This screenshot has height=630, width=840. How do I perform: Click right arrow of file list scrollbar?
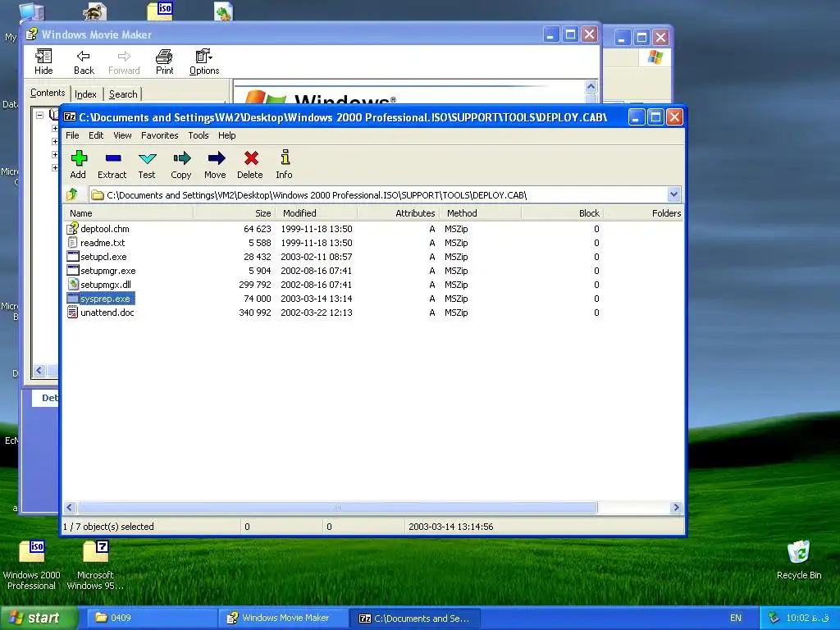point(676,507)
